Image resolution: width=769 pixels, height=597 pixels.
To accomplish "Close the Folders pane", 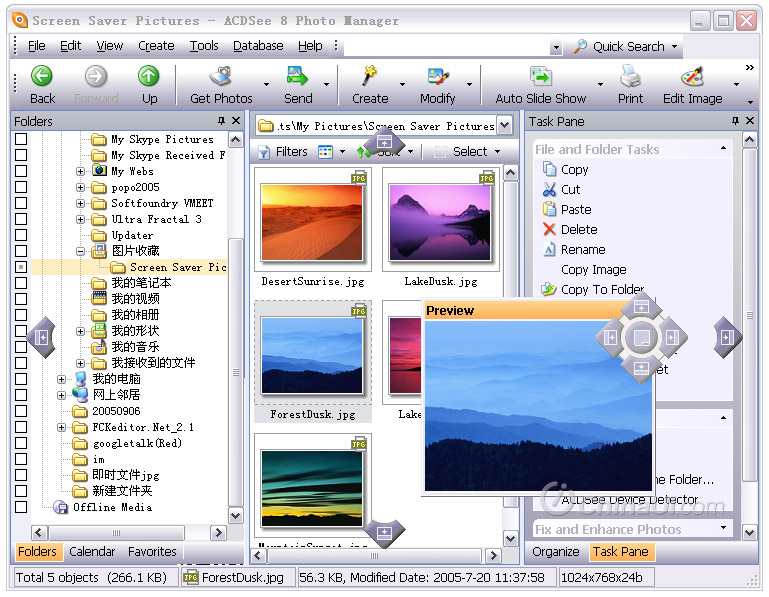I will point(236,120).
